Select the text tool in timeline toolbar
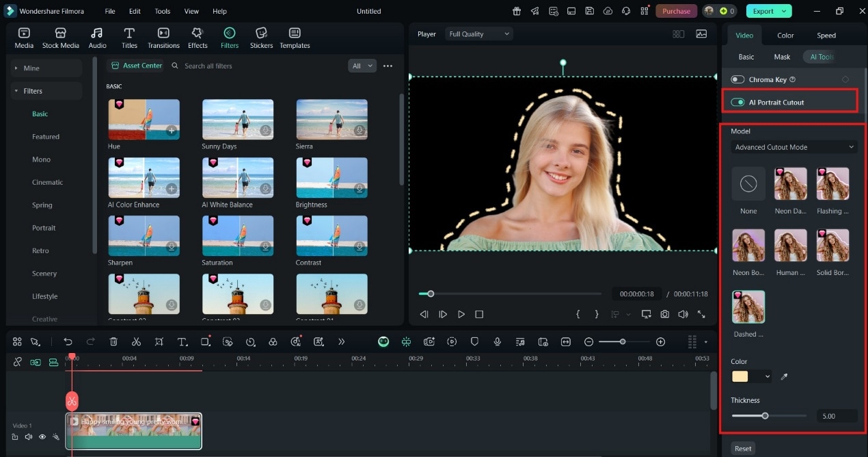 182,341
